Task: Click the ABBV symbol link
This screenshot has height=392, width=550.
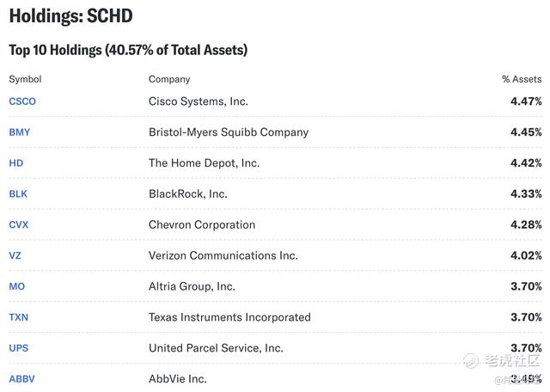Action: [x=22, y=379]
